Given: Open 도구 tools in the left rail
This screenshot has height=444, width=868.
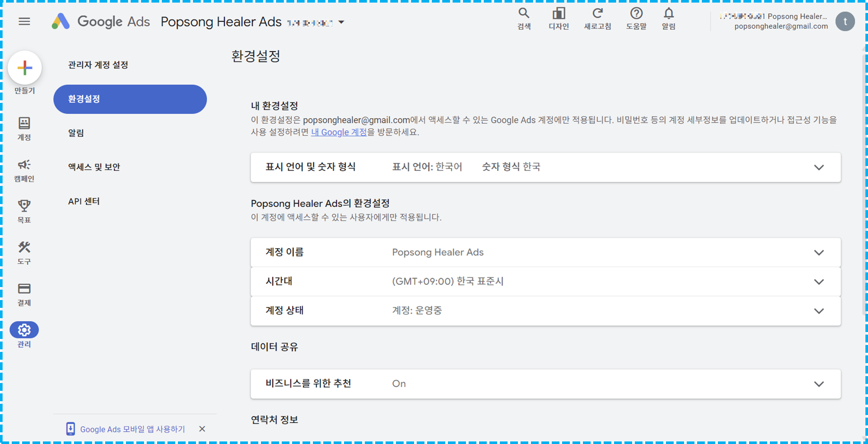Looking at the screenshot, I should tap(24, 253).
